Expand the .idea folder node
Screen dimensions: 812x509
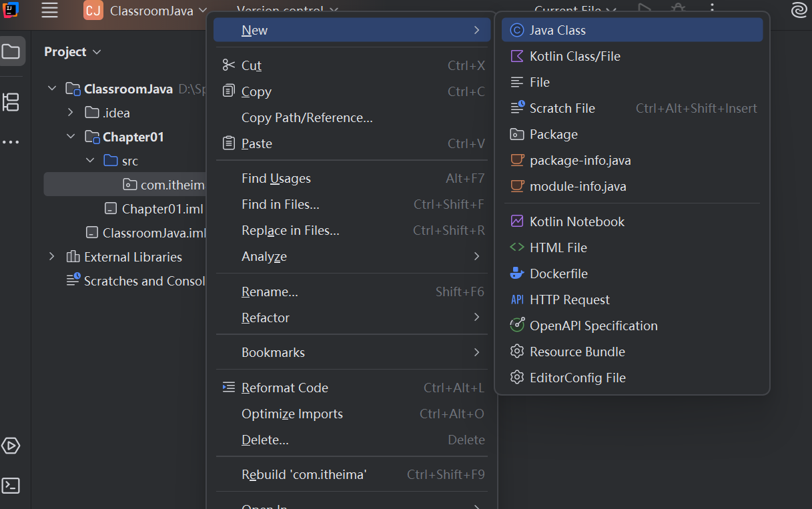point(71,113)
